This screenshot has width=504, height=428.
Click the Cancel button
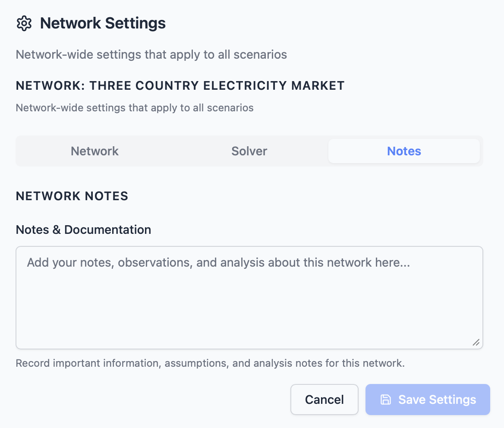(324, 400)
